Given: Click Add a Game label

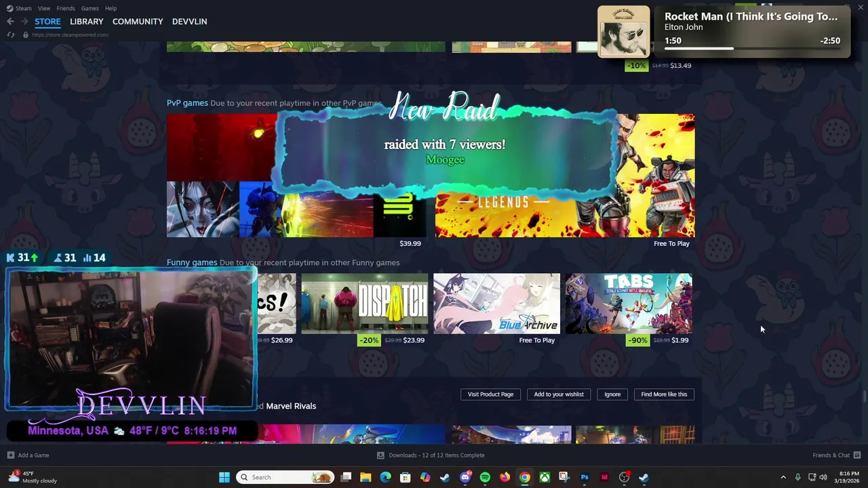Looking at the screenshot, I should tap(33, 455).
